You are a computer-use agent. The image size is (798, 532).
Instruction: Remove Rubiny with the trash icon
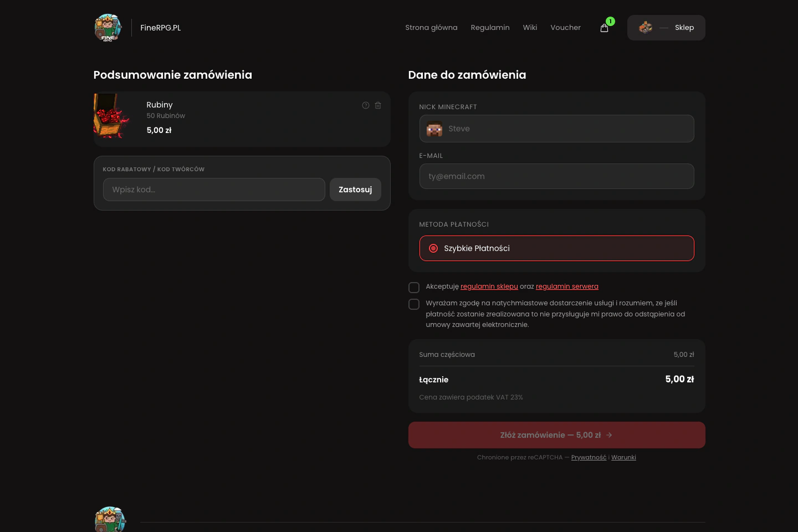coord(378,105)
